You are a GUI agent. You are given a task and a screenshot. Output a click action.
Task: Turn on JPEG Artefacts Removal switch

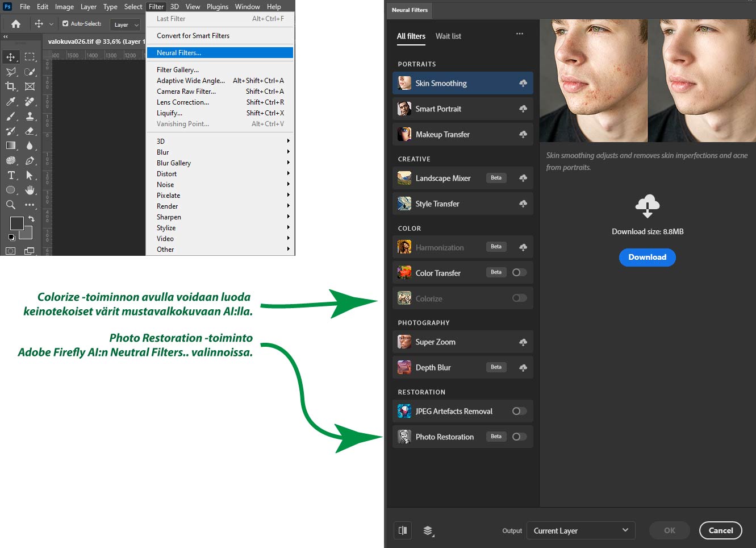tap(519, 411)
